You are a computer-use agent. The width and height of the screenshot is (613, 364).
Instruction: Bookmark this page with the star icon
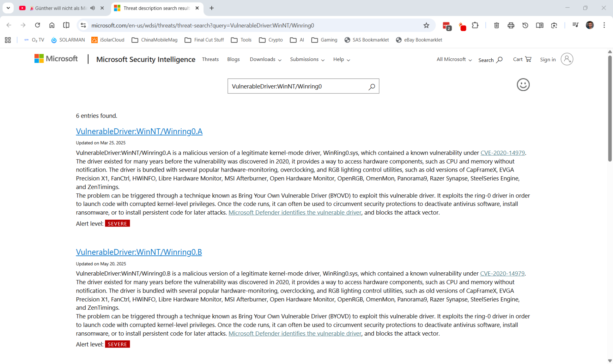(x=426, y=25)
